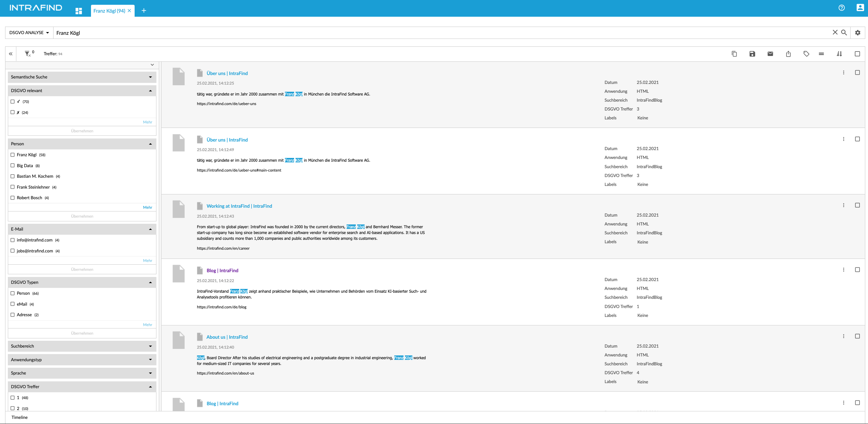
Task: Open the dashboard icon next to INTRAFIND logo
Action: click(x=79, y=11)
